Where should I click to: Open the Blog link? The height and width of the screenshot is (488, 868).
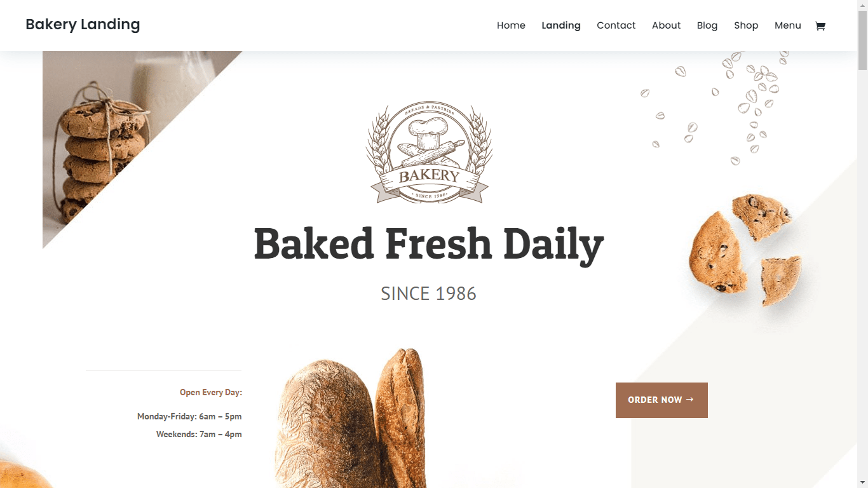coord(707,25)
